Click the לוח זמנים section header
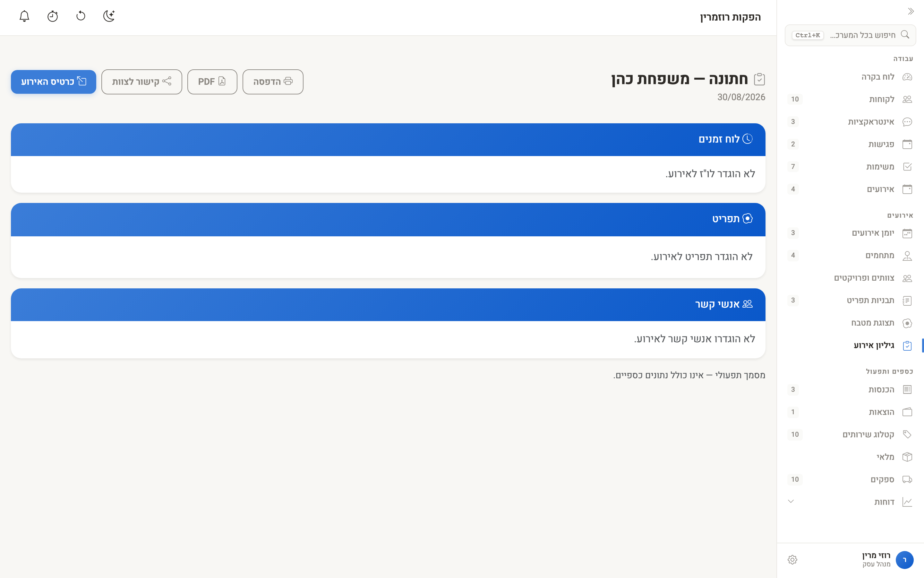Image resolution: width=924 pixels, height=578 pixels. click(388, 140)
